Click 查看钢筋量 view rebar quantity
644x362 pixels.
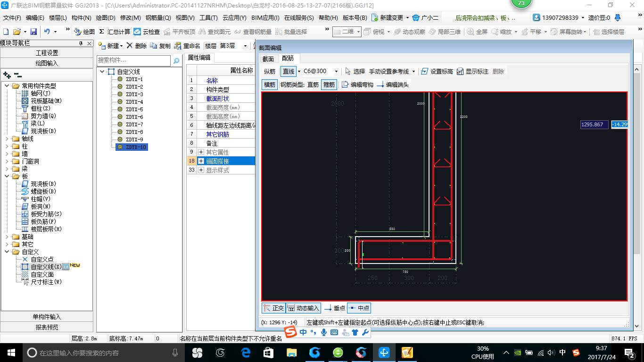(x=253, y=32)
